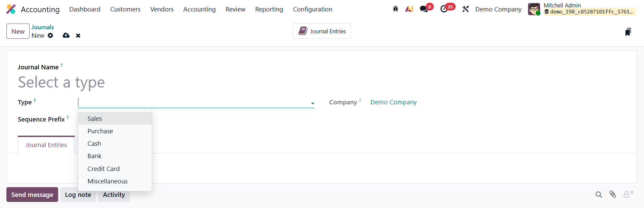
Task: Open the Dashboard menu
Action: tap(85, 9)
